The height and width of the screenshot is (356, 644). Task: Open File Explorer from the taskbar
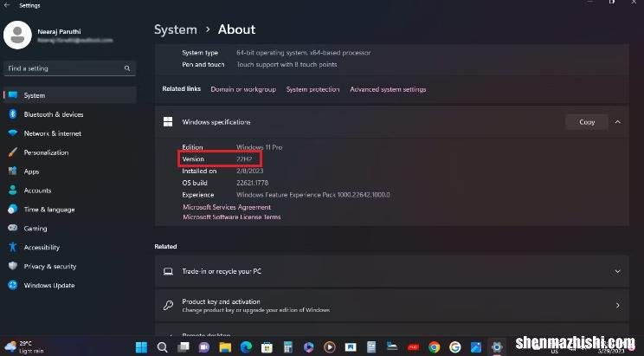[x=225, y=347]
